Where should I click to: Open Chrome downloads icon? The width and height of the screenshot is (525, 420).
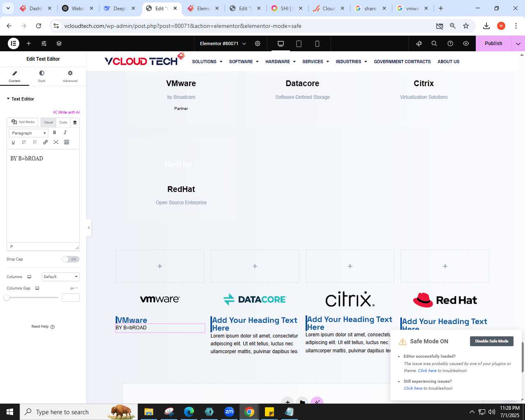pos(486,26)
